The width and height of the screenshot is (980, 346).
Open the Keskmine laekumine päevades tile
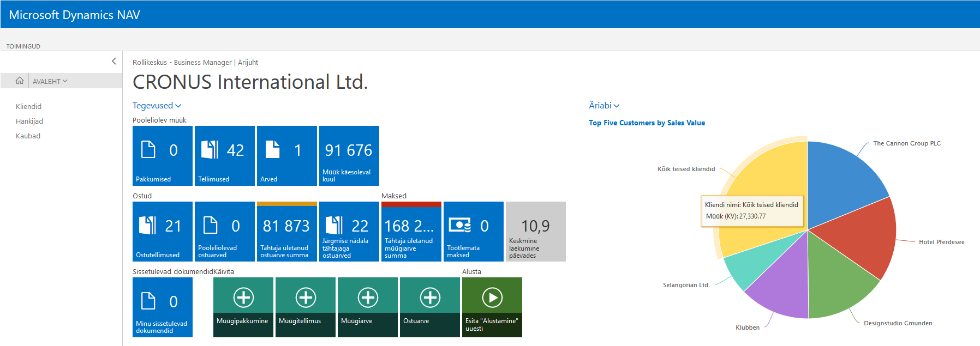pyautogui.click(x=536, y=232)
